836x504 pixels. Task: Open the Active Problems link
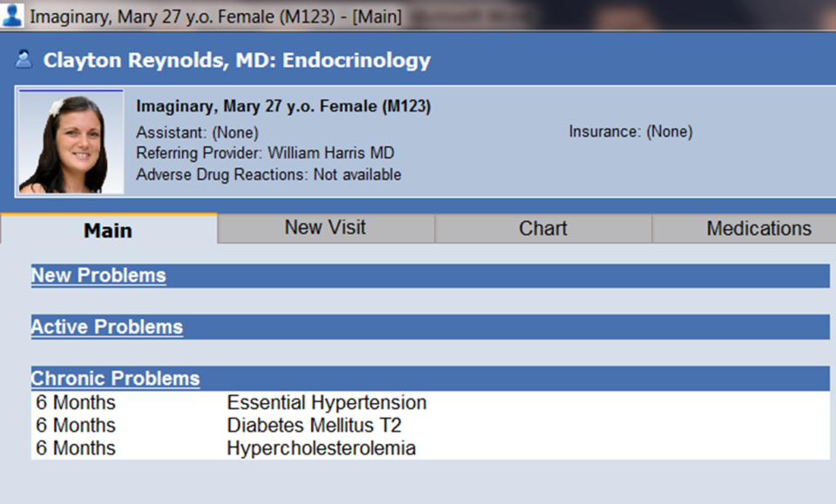[x=107, y=327]
